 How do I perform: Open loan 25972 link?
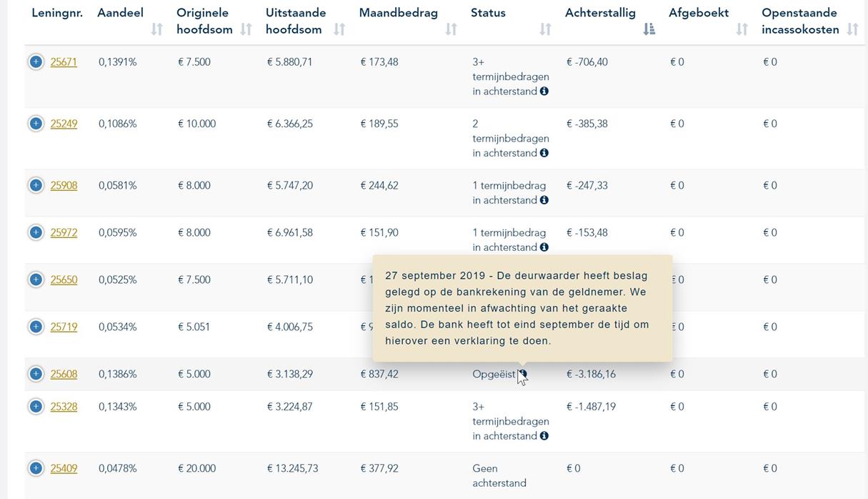64,232
